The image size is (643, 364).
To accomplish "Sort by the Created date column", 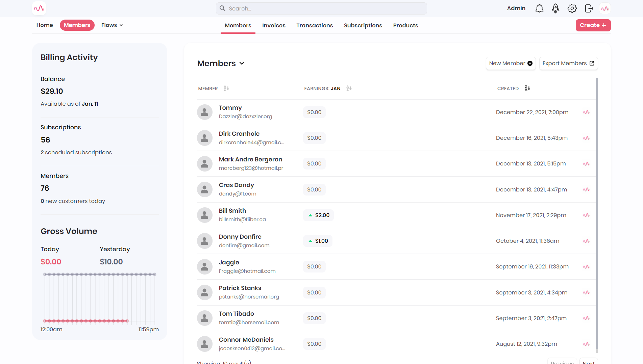I will coord(527,88).
